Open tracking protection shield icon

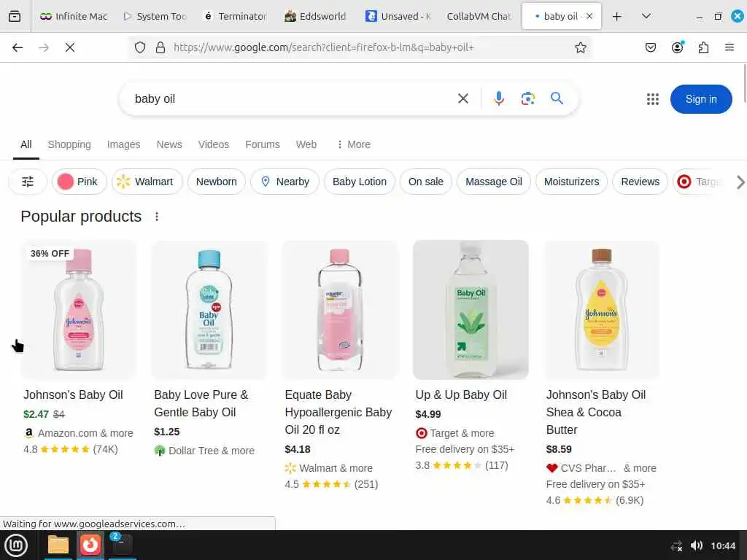click(x=140, y=47)
